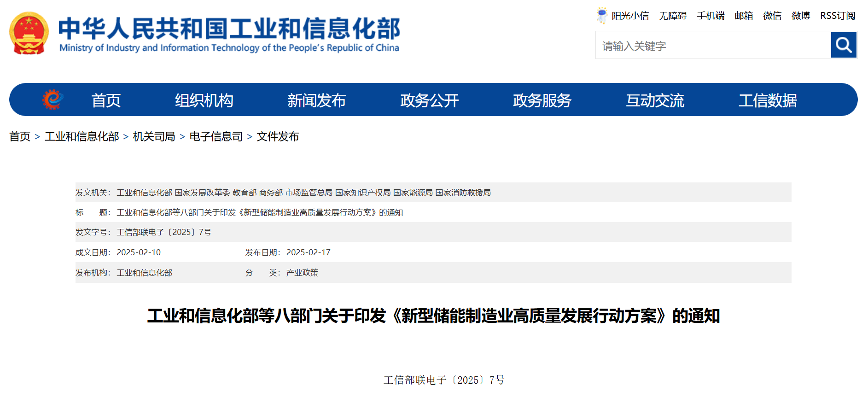Open the 微博 link at top
Screen dimensions: 868x398
(x=801, y=16)
